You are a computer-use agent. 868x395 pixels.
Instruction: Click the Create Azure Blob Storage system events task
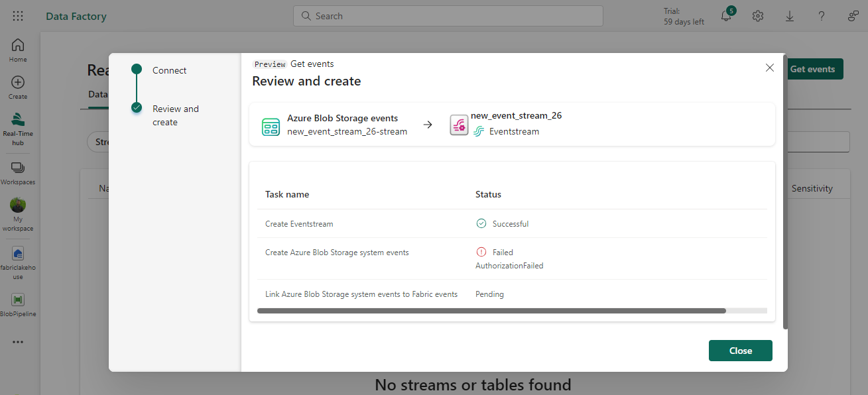tap(337, 252)
